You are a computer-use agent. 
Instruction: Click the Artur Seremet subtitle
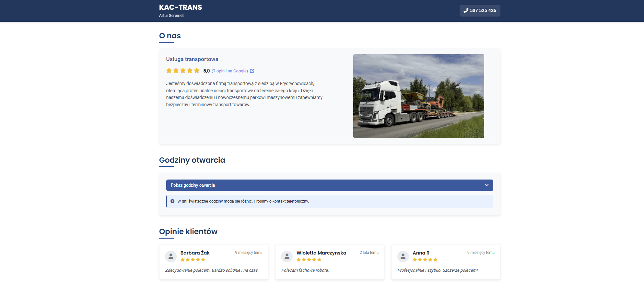(x=171, y=16)
